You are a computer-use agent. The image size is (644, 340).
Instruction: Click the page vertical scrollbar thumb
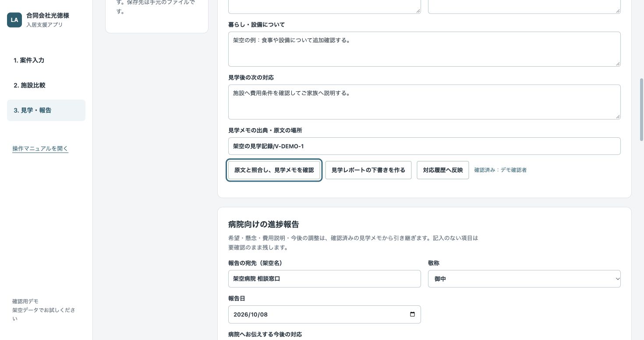pyautogui.click(x=641, y=110)
